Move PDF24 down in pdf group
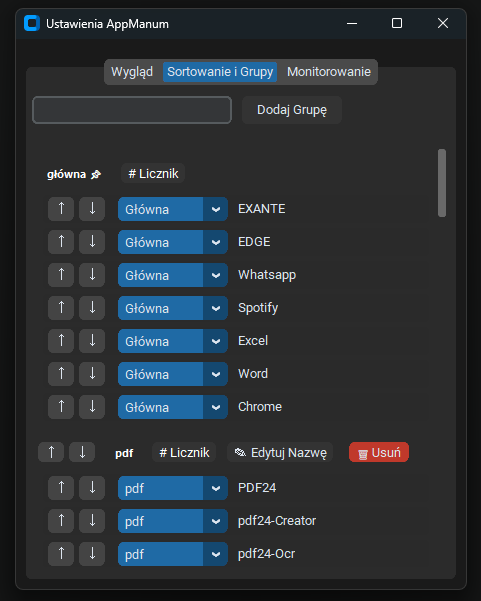The image size is (481, 601). (x=92, y=488)
